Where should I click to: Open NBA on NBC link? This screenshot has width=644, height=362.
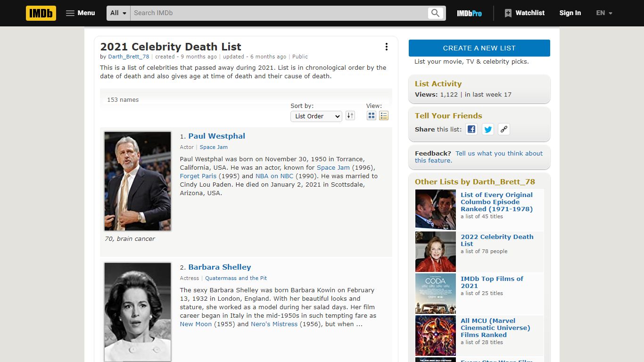274,176
